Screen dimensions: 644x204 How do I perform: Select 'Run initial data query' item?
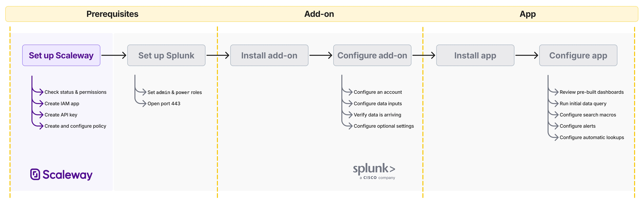click(583, 104)
